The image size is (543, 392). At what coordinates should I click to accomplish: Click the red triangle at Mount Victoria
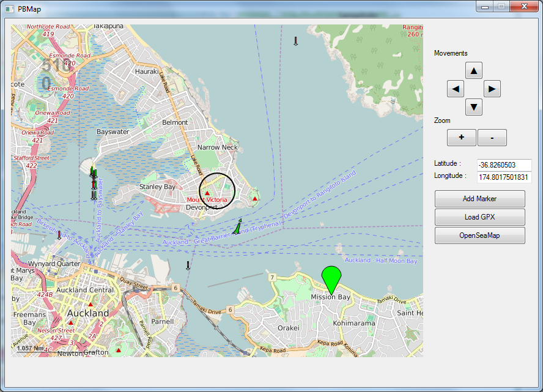point(207,194)
